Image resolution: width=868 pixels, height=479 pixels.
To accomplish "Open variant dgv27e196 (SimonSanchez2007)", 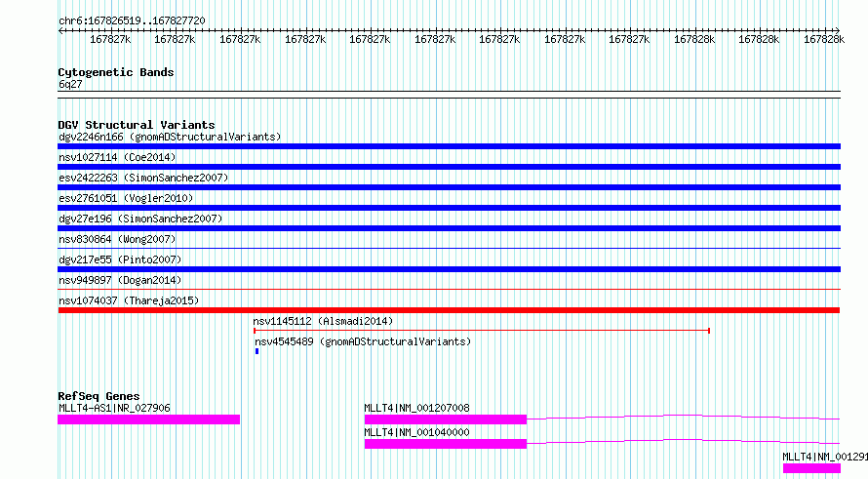I will (140, 219).
